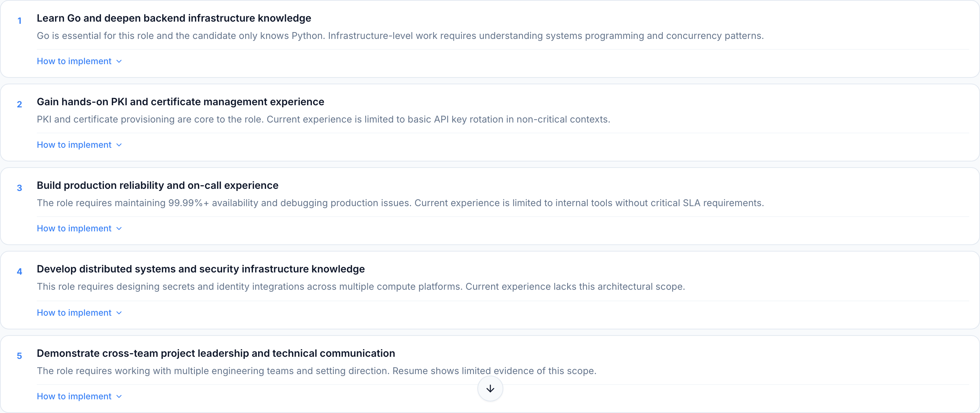Expand How to implement for Learn Go

click(x=74, y=61)
